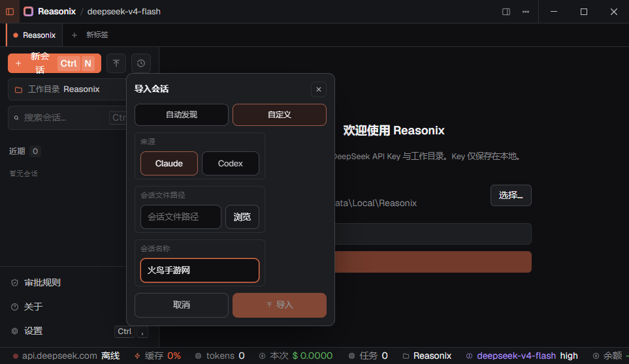
Task: Choose Codex as the source
Action: pos(231,163)
